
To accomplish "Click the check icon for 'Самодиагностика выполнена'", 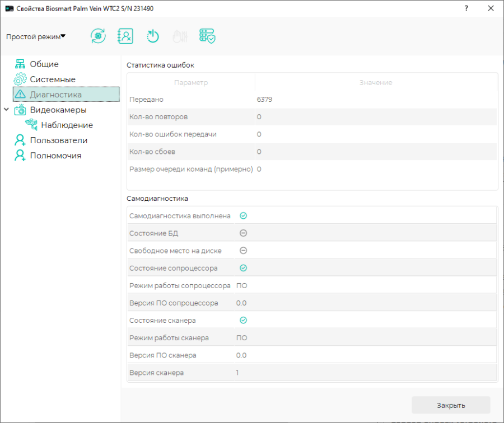I will [x=244, y=215].
